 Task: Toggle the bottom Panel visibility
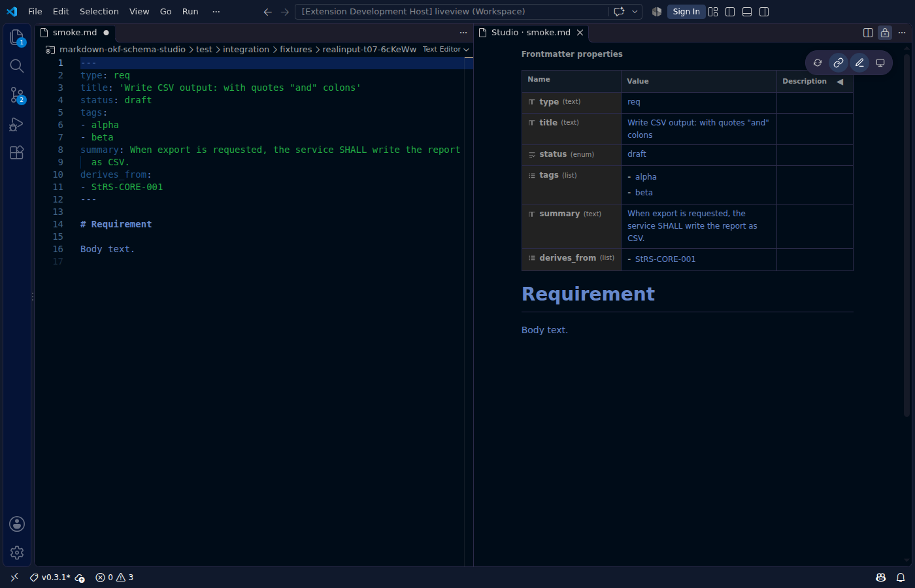(747, 12)
